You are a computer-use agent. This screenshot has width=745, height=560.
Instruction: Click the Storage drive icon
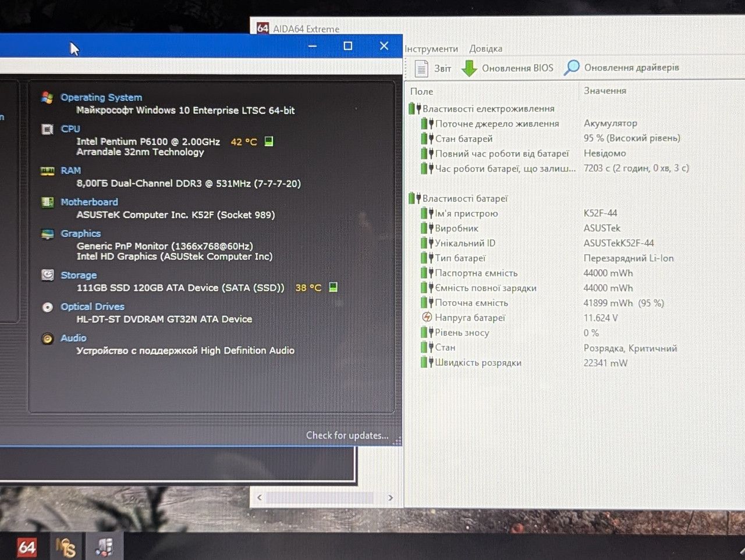click(48, 275)
